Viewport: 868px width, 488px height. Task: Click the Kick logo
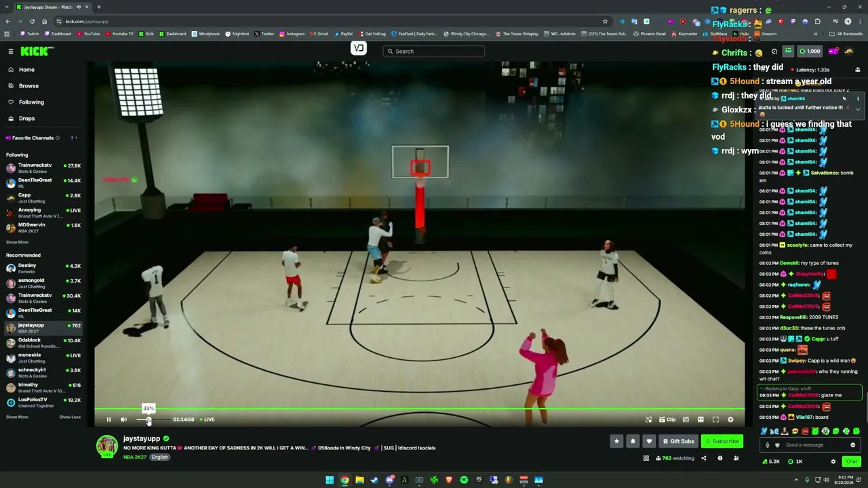point(36,52)
